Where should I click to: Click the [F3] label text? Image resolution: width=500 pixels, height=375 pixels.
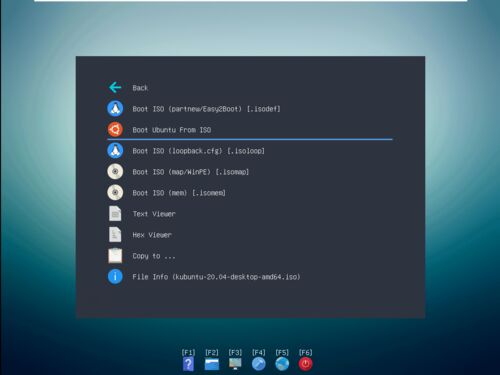(x=235, y=352)
